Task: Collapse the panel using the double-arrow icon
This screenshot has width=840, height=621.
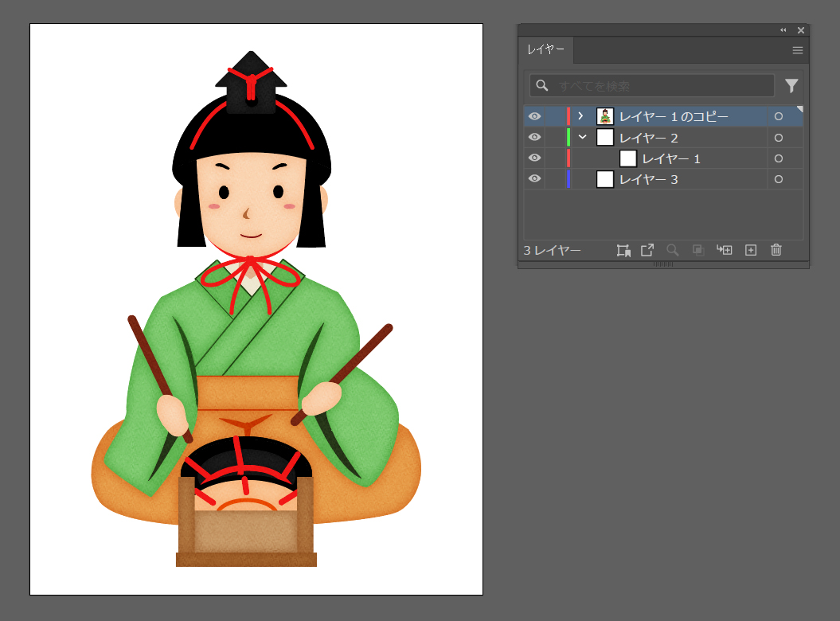Action: click(x=783, y=30)
